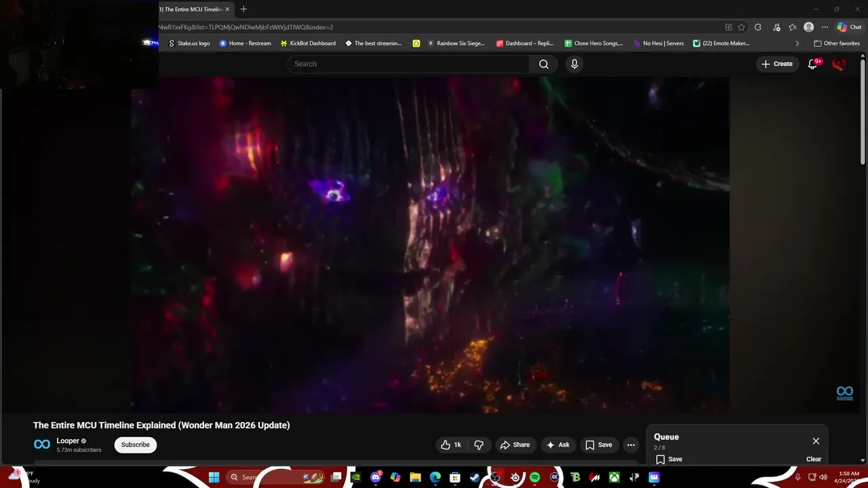Open No Hesi | Servers bookmark
Image resolution: width=868 pixels, height=488 pixels.
[x=659, y=43]
